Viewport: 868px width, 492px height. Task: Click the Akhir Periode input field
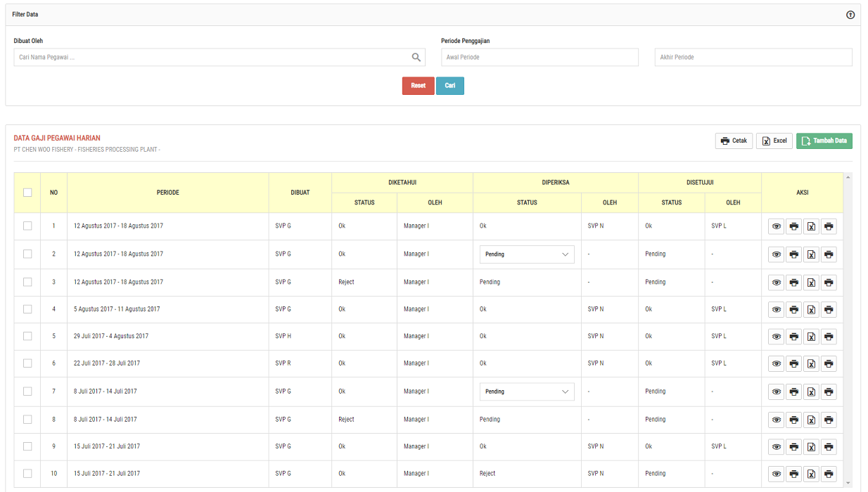[753, 58]
